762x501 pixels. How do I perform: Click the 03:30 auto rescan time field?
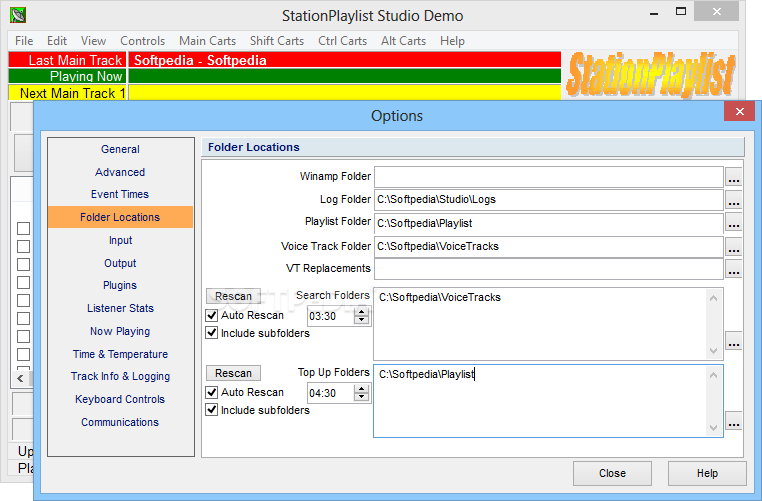tap(330, 316)
